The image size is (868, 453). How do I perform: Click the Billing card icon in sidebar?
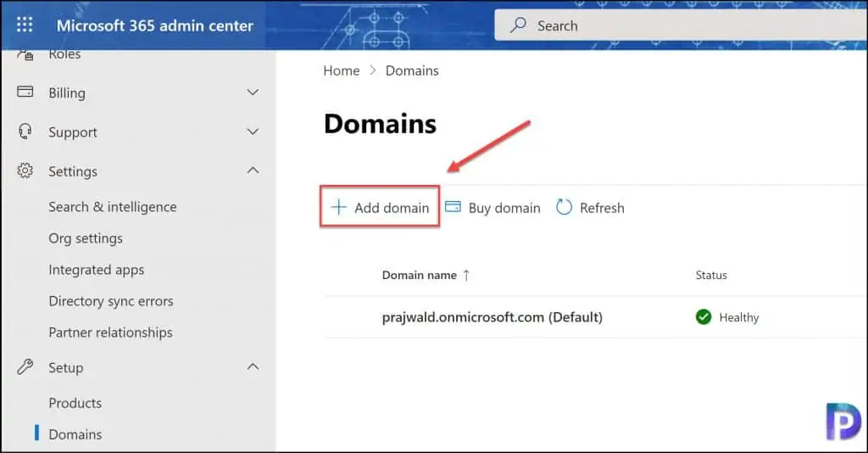[x=25, y=92]
